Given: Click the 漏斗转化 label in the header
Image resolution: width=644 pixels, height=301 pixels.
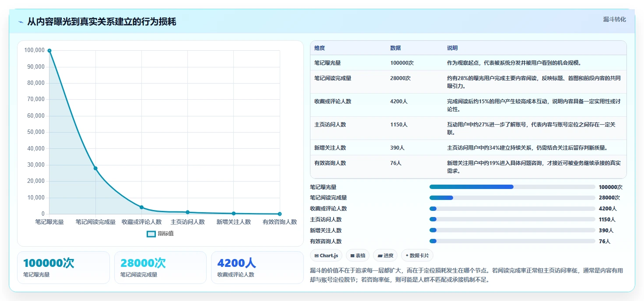Looking at the screenshot, I should tap(615, 20).
